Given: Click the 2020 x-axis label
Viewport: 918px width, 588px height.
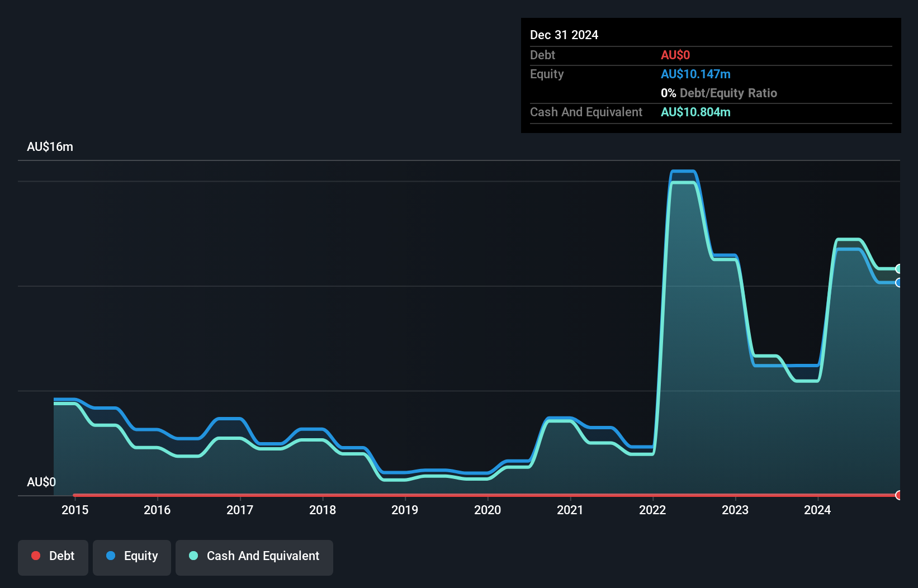Looking at the screenshot, I should click(x=488, y=510).
